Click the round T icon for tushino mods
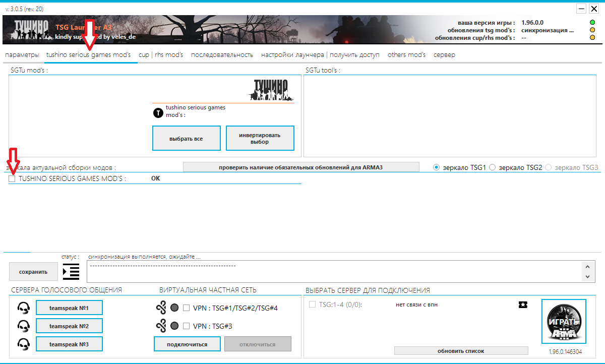 coord(158,113)
